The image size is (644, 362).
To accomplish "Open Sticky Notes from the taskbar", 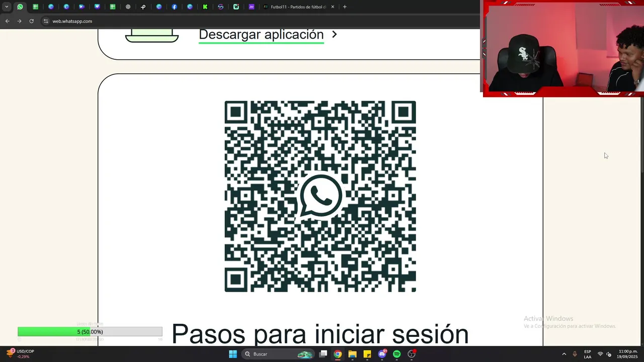I will pos(367,354).
